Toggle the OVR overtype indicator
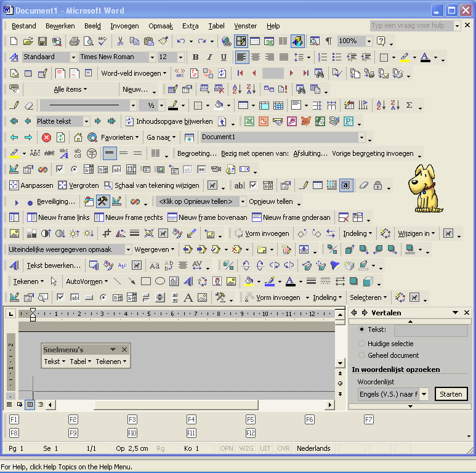The width and height of the screenshot is (476, 473). click(x=283, y=448)
